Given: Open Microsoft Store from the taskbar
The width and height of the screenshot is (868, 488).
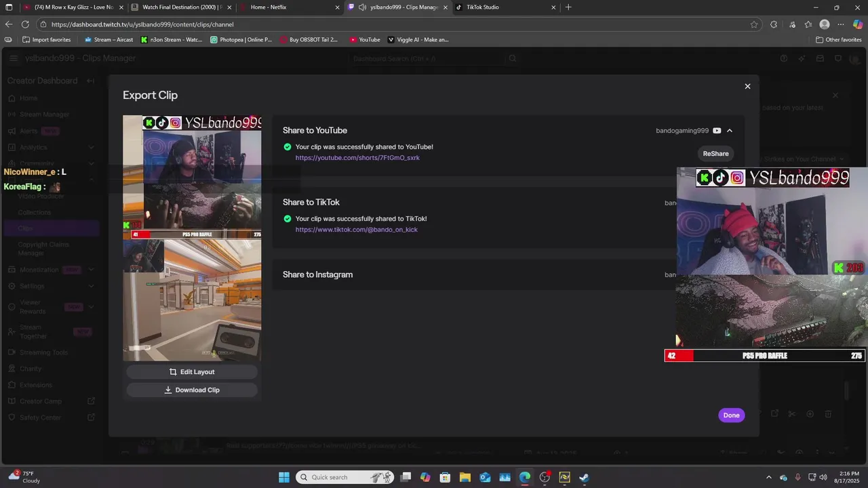Looking at the screenshot, I should tap(445, 477).
